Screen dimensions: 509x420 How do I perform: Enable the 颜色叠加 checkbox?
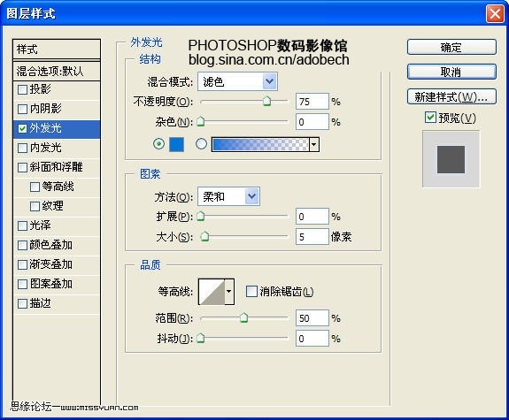(22, 246)
